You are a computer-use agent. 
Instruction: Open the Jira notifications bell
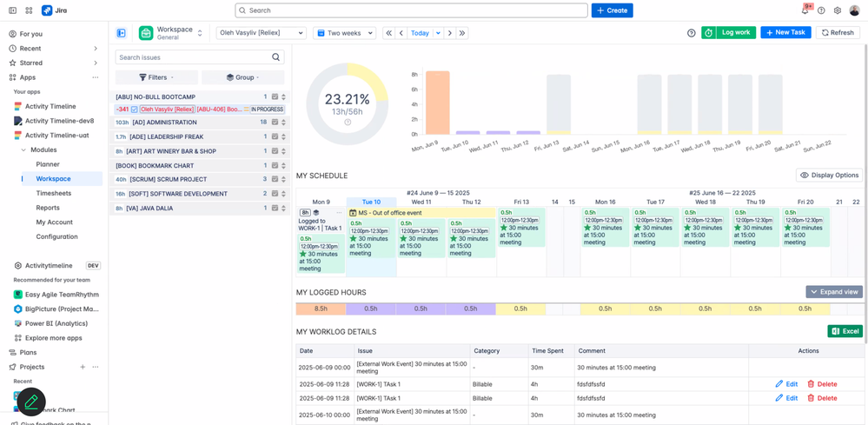pyautogui.click(x=805, y=10)
